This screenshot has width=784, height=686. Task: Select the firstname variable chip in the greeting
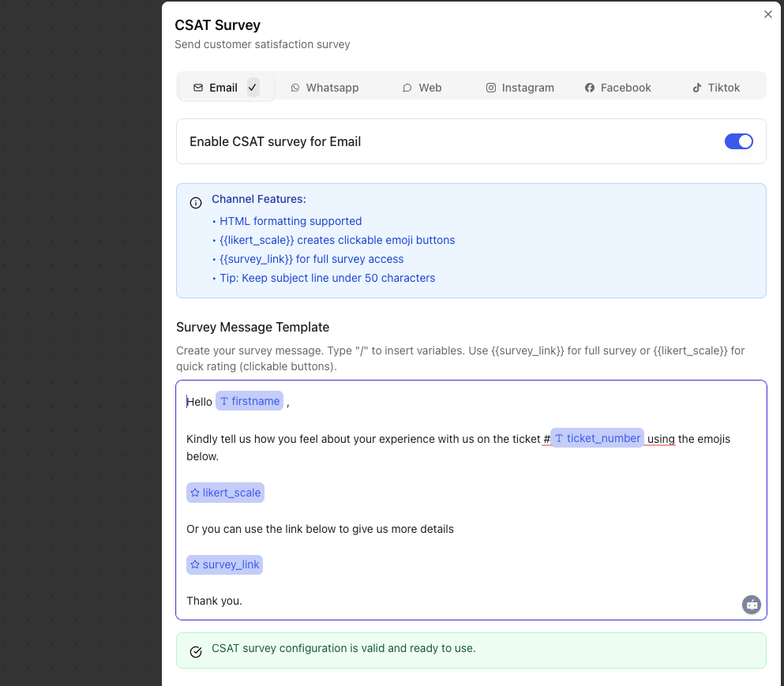(x=249, y=401)
